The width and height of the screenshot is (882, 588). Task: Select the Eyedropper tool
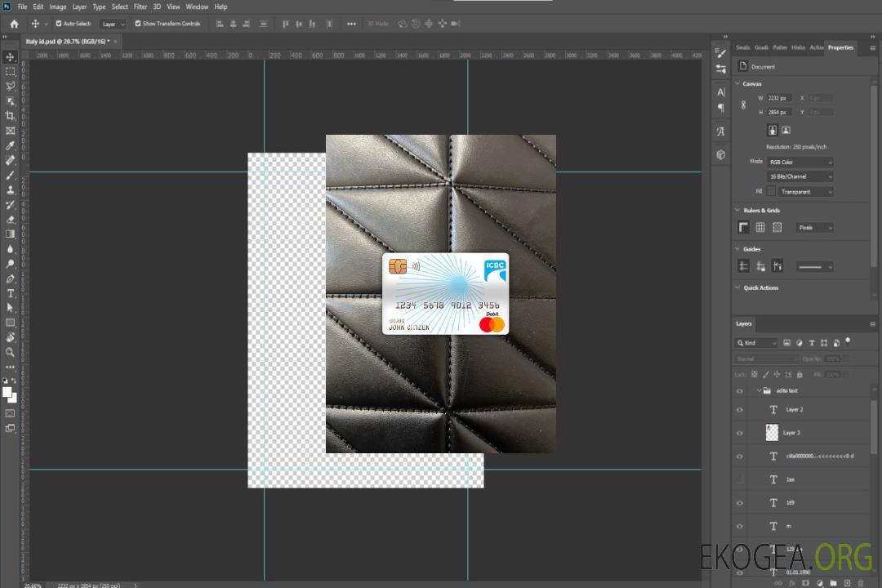pos(11,145)
